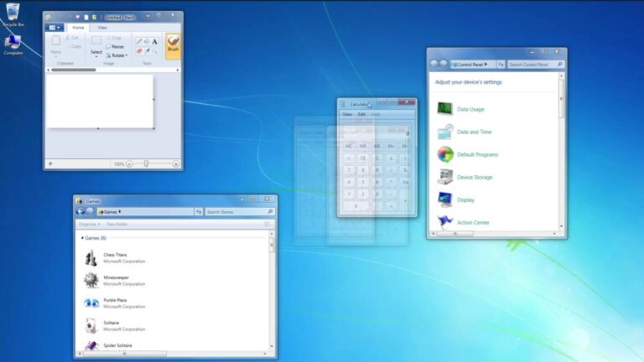Open the Computer desktop icon
The image size is (644, 362).
[x=13, y=41]
